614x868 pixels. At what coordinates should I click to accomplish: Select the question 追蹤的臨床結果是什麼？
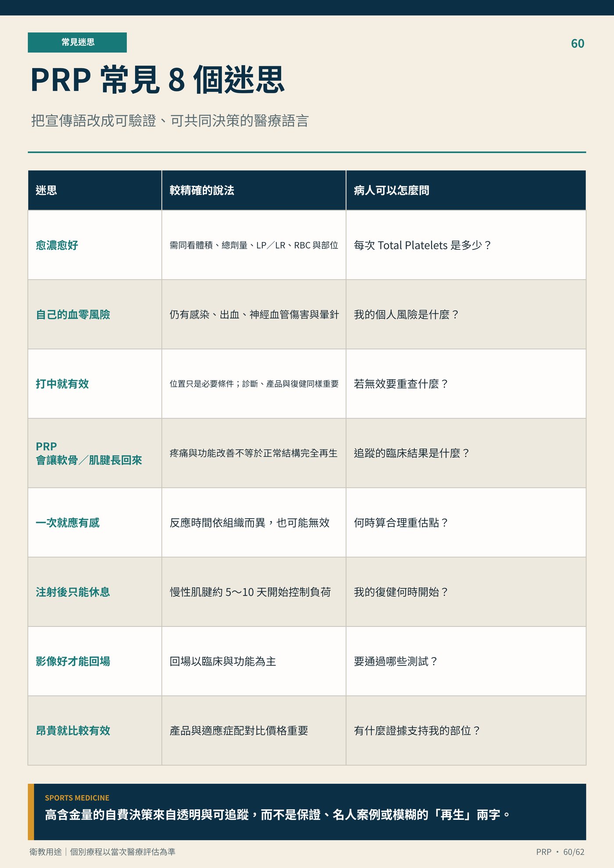pyautogui.click(x=466, y=453)
